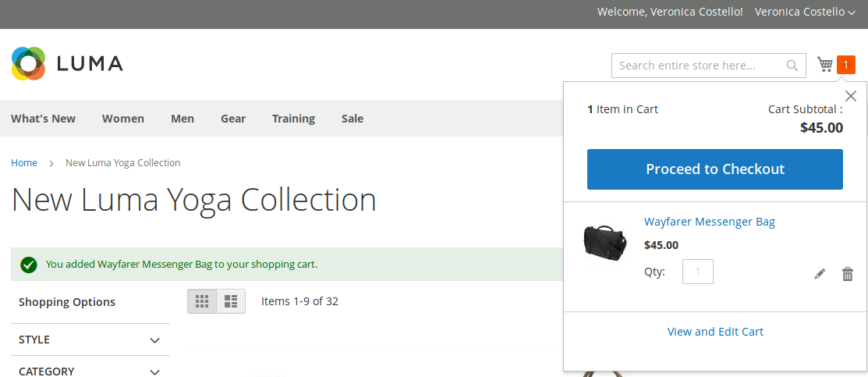Edit the Wayfarer Messenger Bag cart item
Image resolution: width=868 pixels, height=377 pixels.
coord(820,274)
